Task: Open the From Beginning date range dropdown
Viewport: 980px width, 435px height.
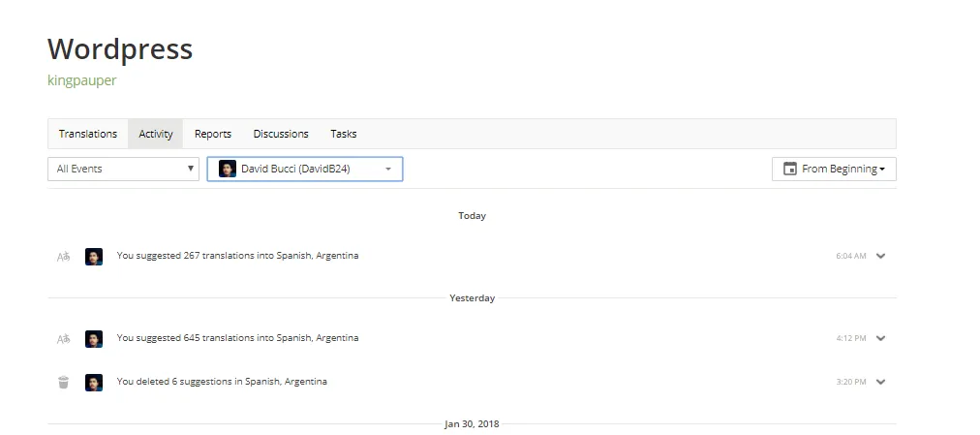Action: tap(834, 169)
